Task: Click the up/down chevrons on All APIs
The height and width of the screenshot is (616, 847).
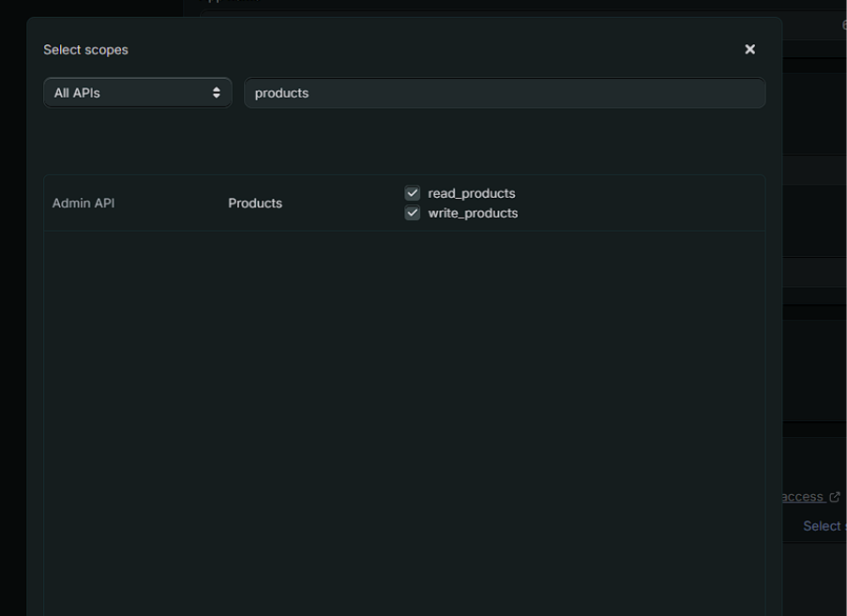Action: [218, 92]
